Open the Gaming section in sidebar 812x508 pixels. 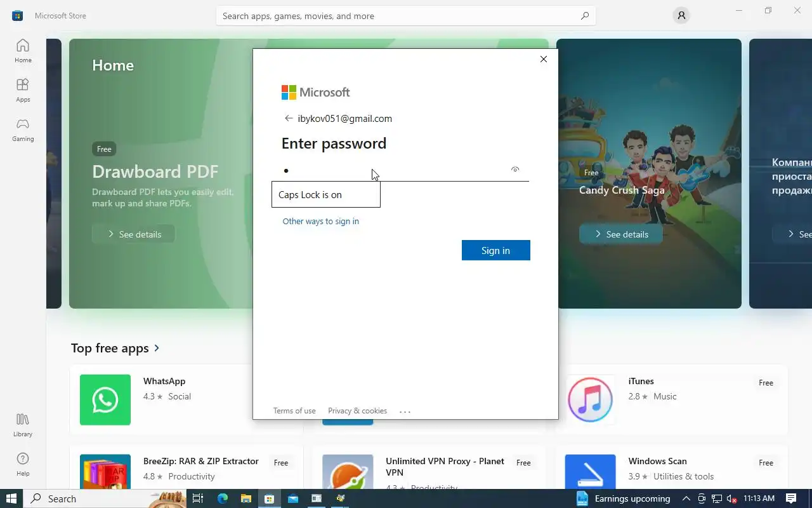click(x=23, y=130)
